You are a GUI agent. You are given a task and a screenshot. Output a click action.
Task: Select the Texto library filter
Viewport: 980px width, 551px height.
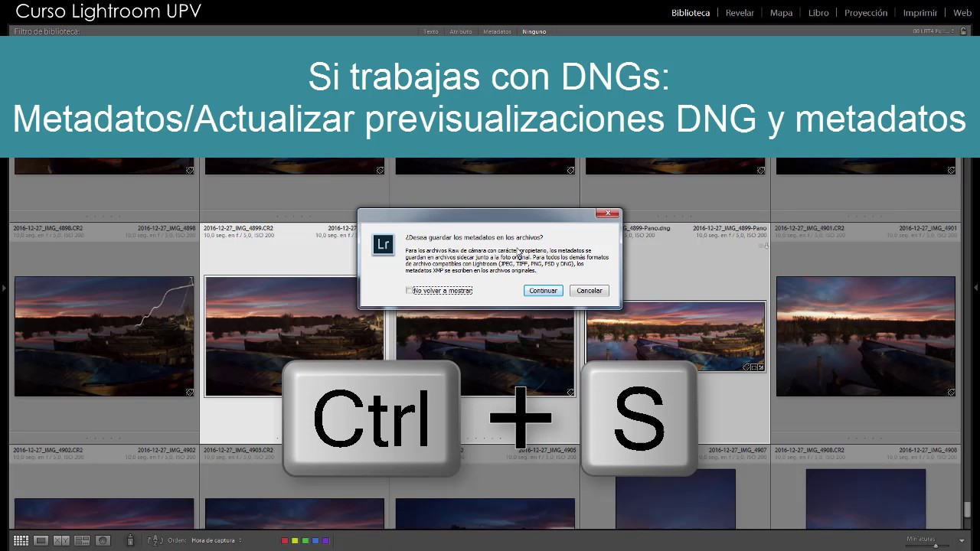coord(431,31)
